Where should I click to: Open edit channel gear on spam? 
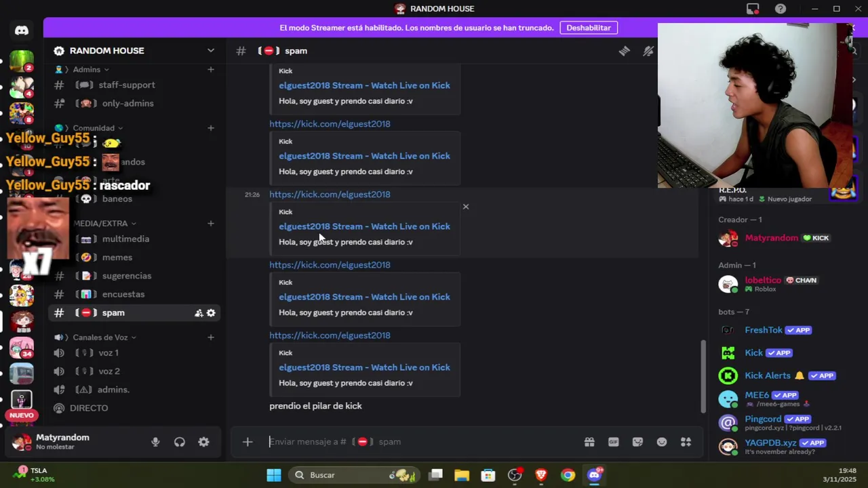click(x=211, y=313)
